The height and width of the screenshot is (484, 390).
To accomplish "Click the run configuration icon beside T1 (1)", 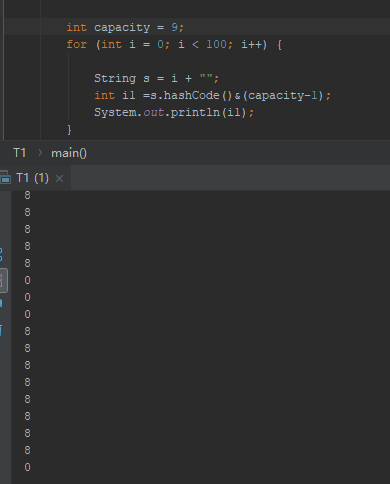I will [x=5, y=178].
